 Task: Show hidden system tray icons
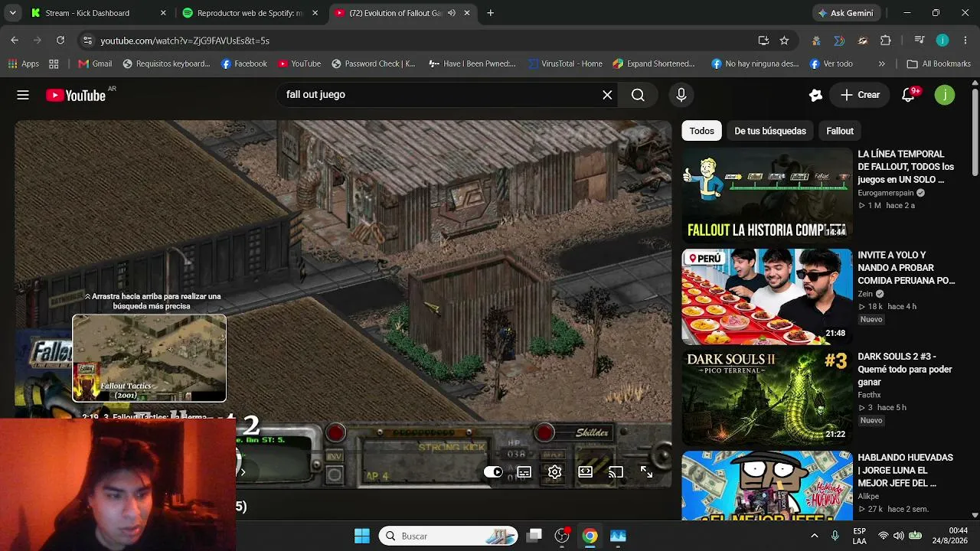[x=814, y=536]
